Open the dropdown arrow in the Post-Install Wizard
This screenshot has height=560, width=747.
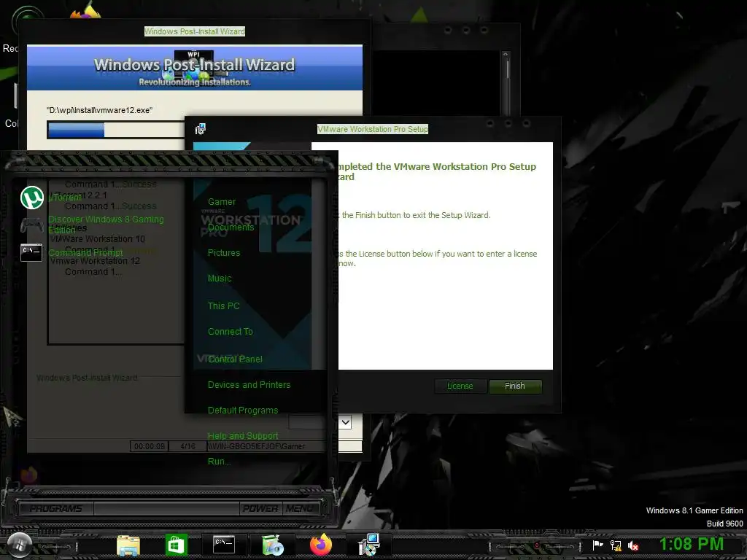pos(346,422)
